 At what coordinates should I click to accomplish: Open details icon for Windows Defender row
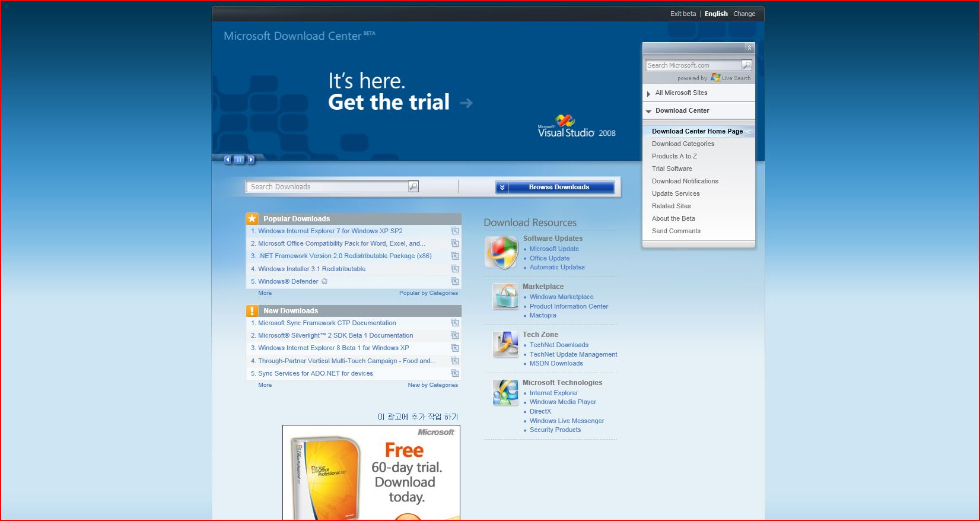455,281
